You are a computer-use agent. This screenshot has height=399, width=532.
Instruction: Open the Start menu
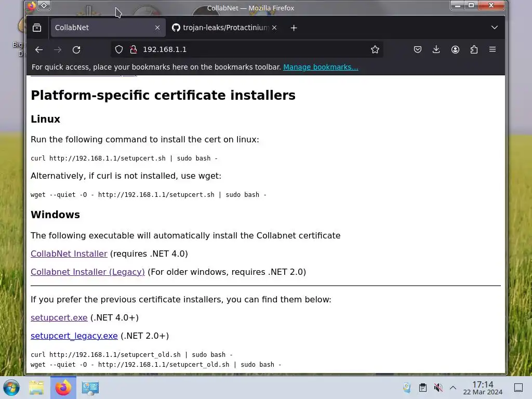point(11,388)
